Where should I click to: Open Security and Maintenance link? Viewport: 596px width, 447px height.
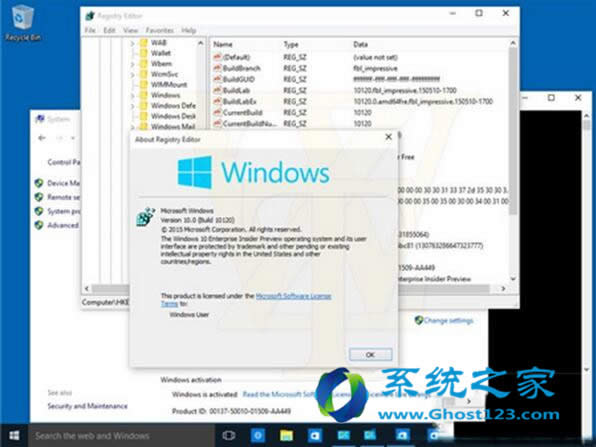pos(87,406)
